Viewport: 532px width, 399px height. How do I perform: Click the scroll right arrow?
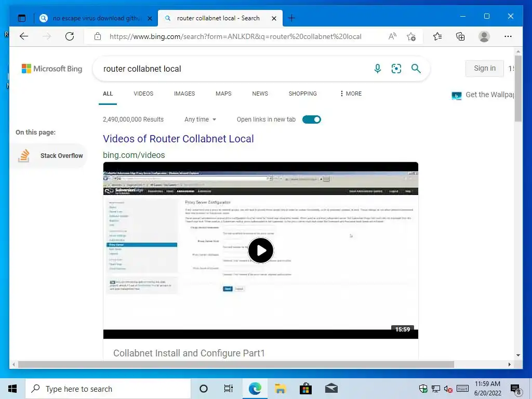(x=509, y=364)
